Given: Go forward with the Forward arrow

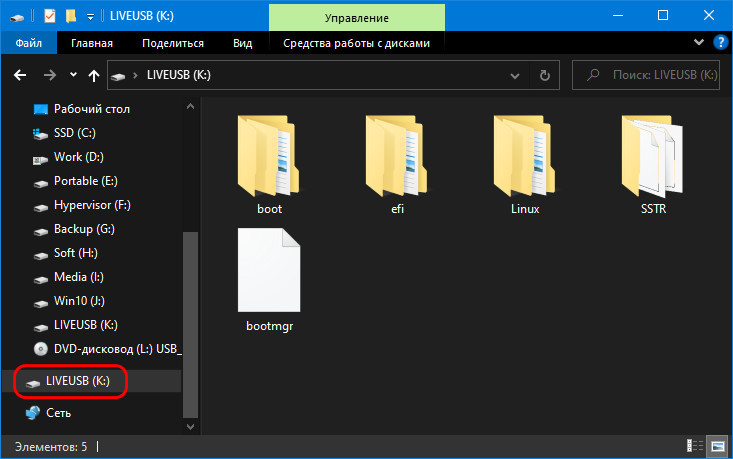Looking at the screenshot, I should point(49,75).
